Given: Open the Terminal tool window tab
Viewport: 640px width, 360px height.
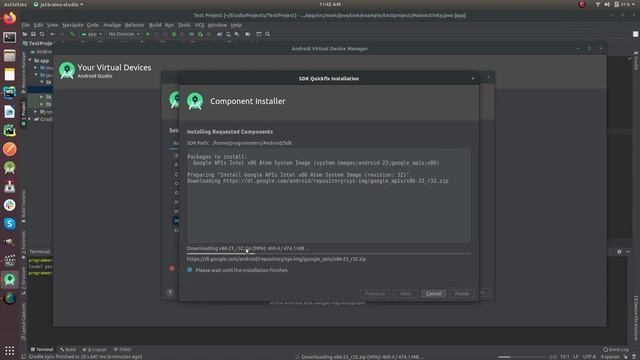Looking at the screenshot, I should click(x=42, y=349).
